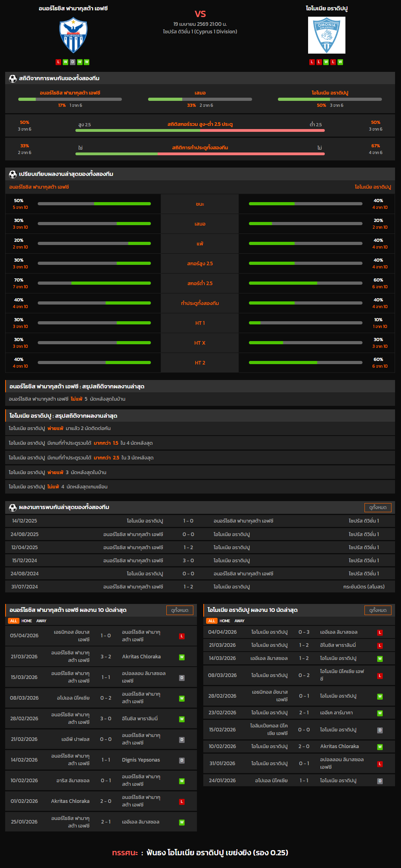
Task: Click the Anorthosis Famagusta team crest
Action: [x=73, y=35]
